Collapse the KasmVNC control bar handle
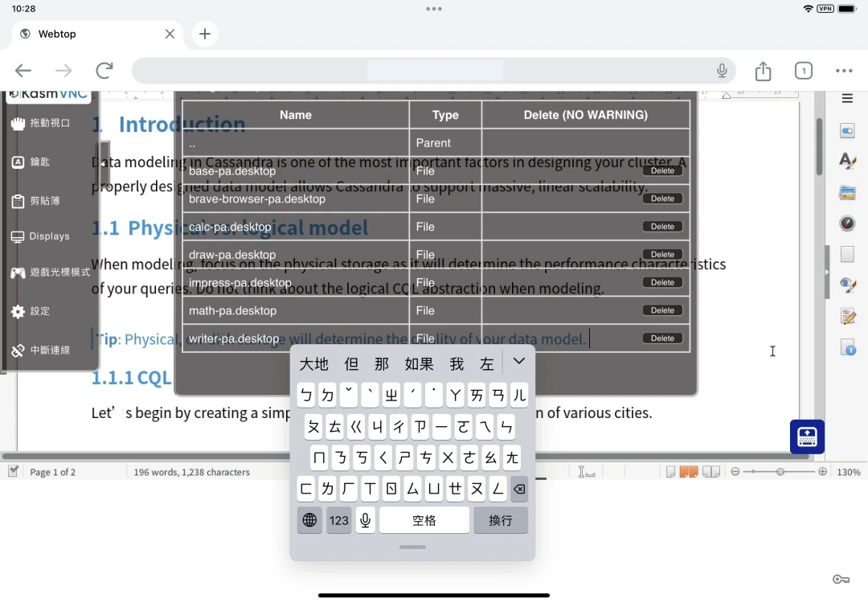 tap(104, 163)
